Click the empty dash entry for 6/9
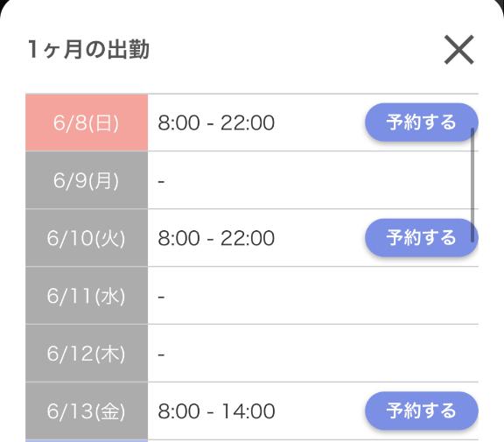Viewport: 504px width, 442px height. pyautogui.click(x=161, y=182)
